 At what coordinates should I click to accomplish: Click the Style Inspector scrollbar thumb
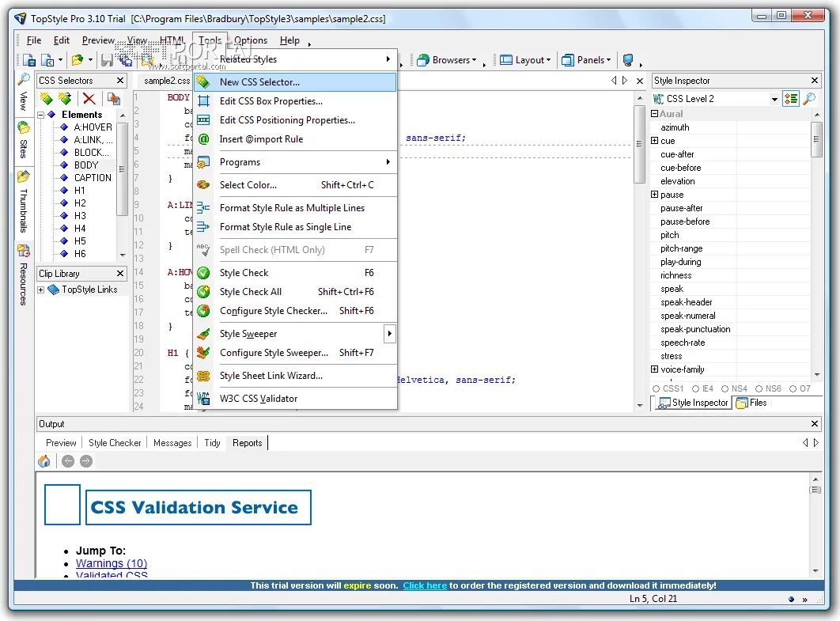tap(816, 139)
